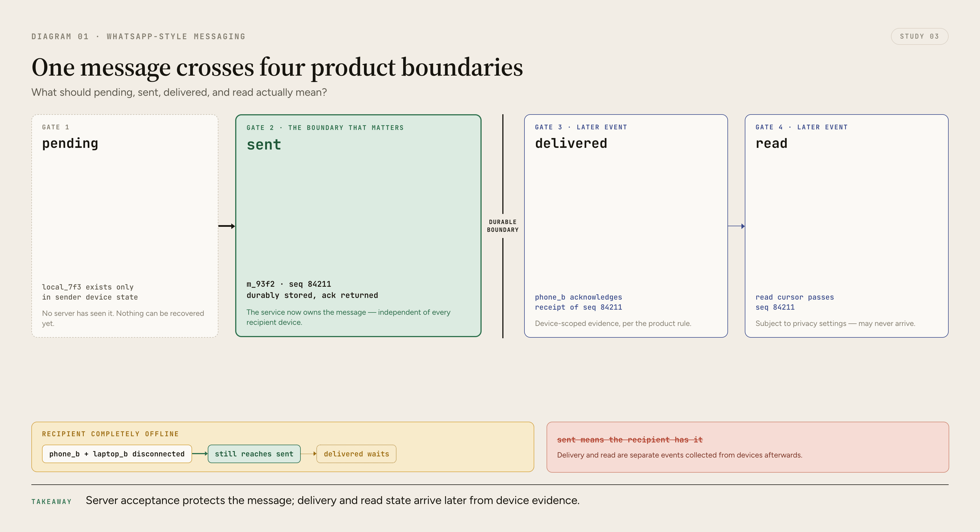
Task: Select the Gate 1 pending card
Action: [125, 226]
